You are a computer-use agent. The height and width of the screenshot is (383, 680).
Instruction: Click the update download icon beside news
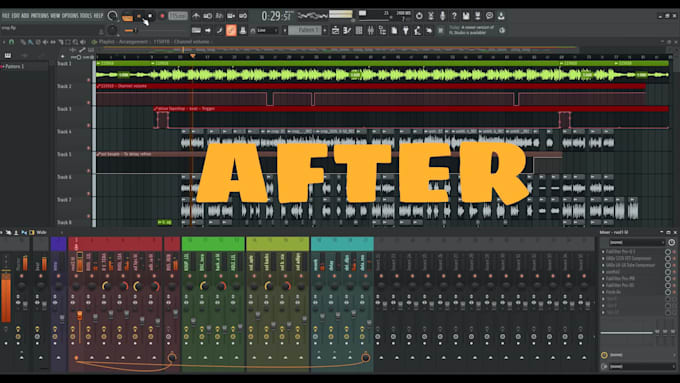(x=502, y=30)
